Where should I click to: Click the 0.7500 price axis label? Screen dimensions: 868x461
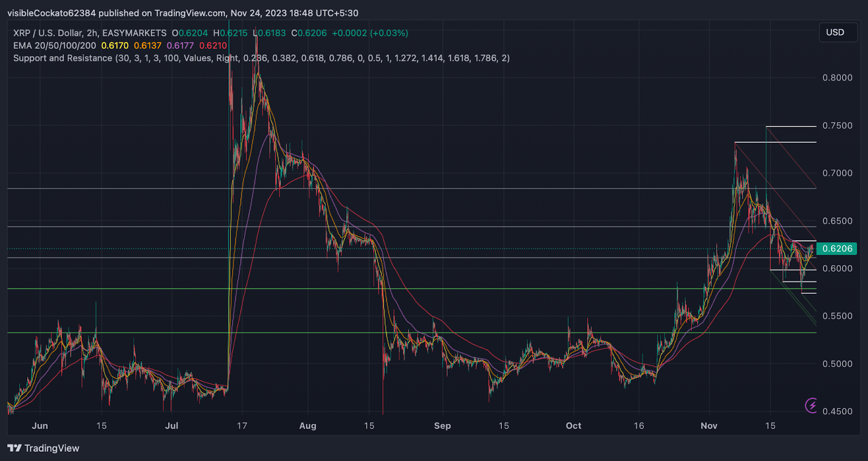click(838, 125)
